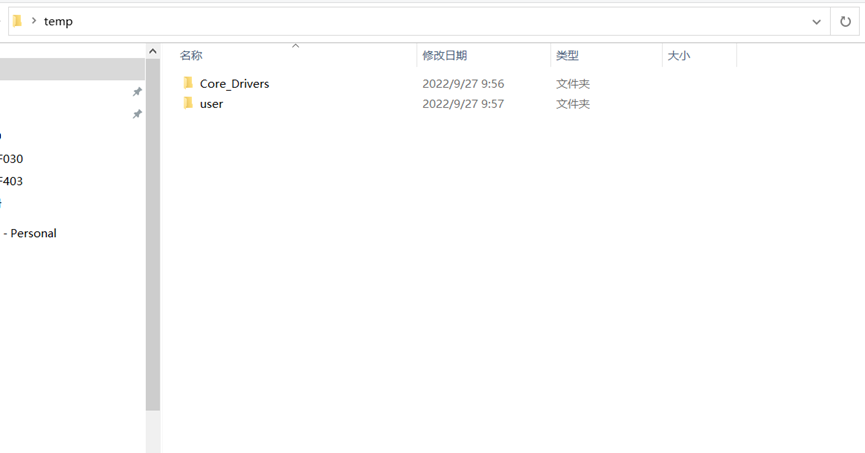Click the Core_Drivers folder icon

point(187,83)
